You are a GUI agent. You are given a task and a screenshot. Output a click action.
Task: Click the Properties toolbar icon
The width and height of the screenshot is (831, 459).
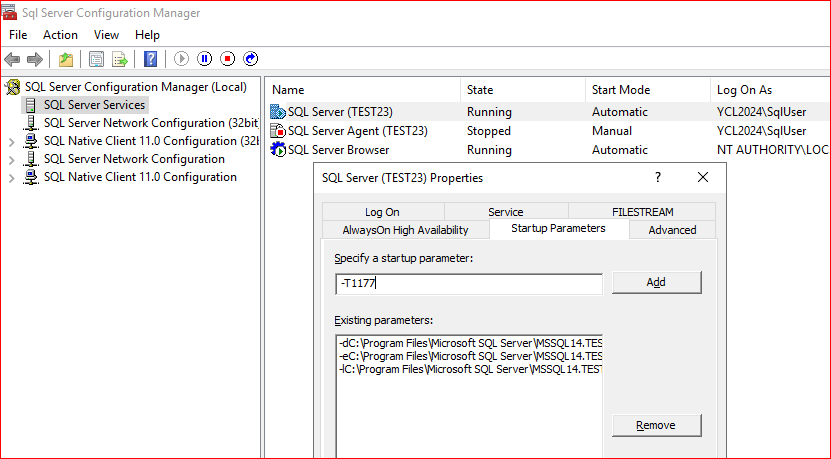coord(97,59)
